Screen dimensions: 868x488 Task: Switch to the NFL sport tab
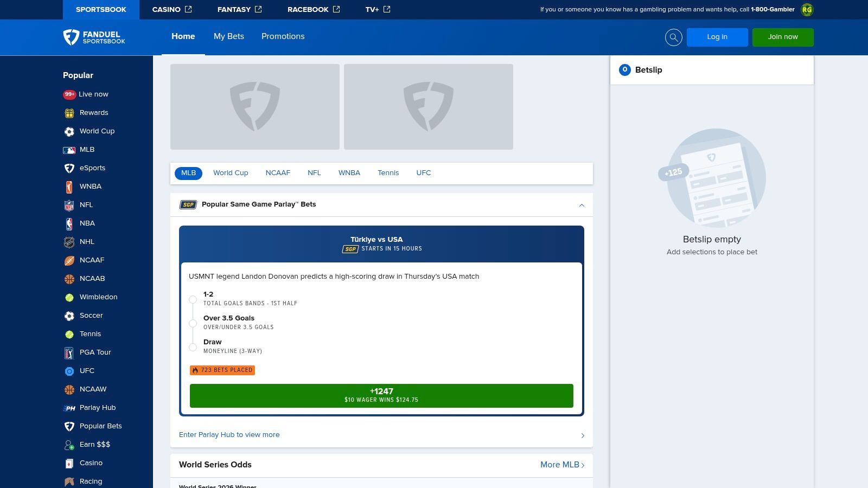314,173
